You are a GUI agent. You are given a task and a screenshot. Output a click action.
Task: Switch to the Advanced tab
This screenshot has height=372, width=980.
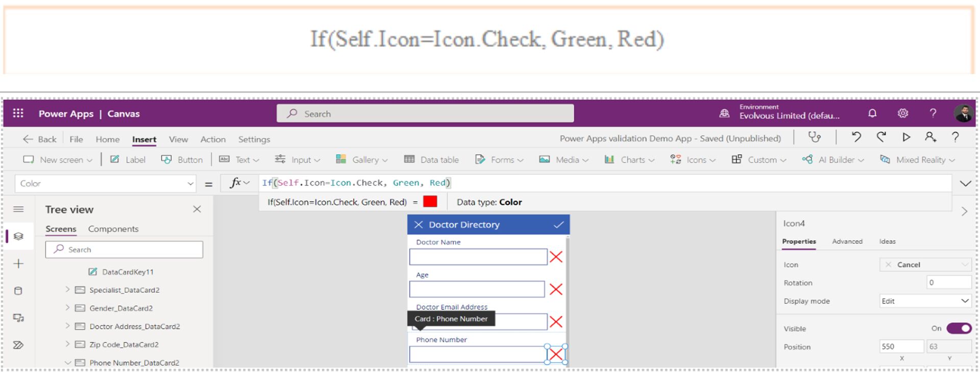tap(847, 242)
